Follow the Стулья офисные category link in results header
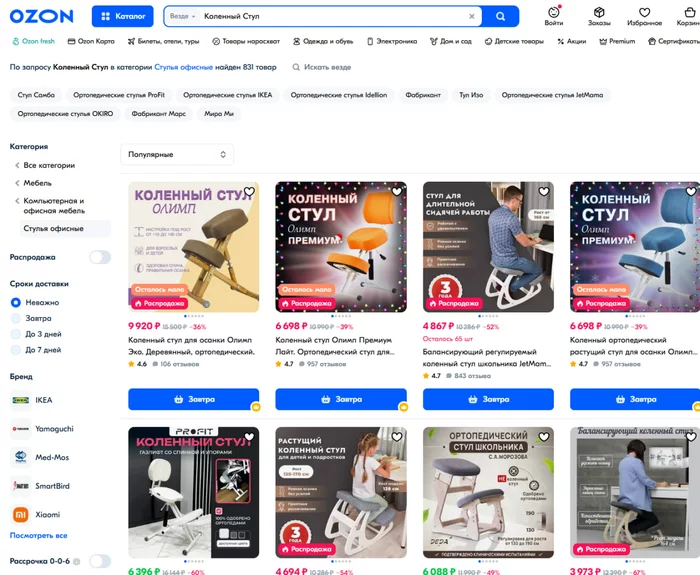Image resolution: width=700 pixels, height=575 pixels. (x=183, y=67)
